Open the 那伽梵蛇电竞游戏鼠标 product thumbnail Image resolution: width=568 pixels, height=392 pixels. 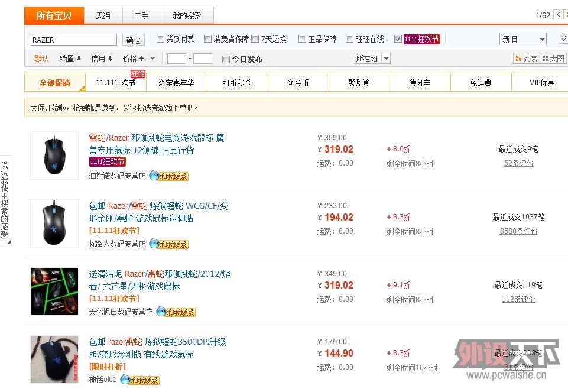pyautogui.click(x=54, y=155)
